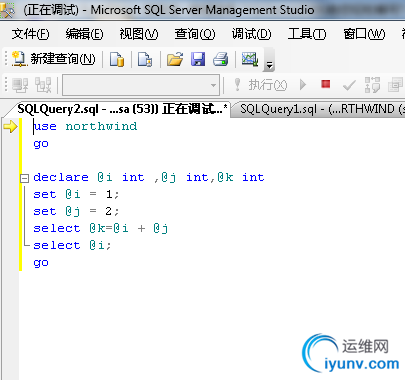
Task: Open the Query (查询) menu
Action: [x=195, y=34]
